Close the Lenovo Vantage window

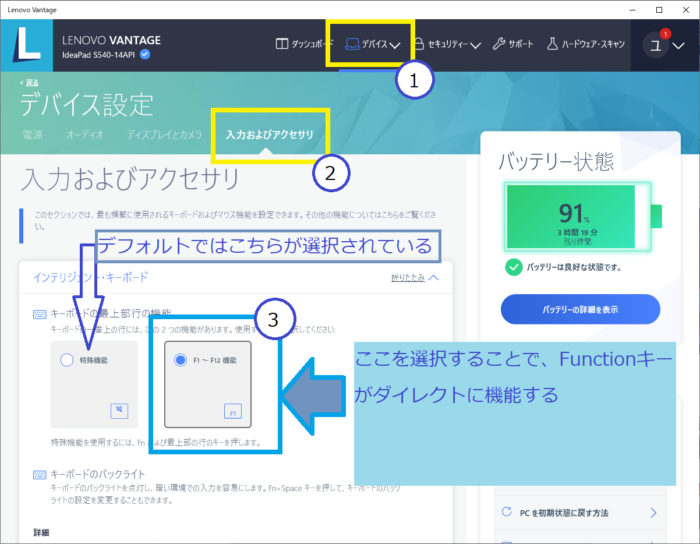pyautogui.click(x=686, y=10)
